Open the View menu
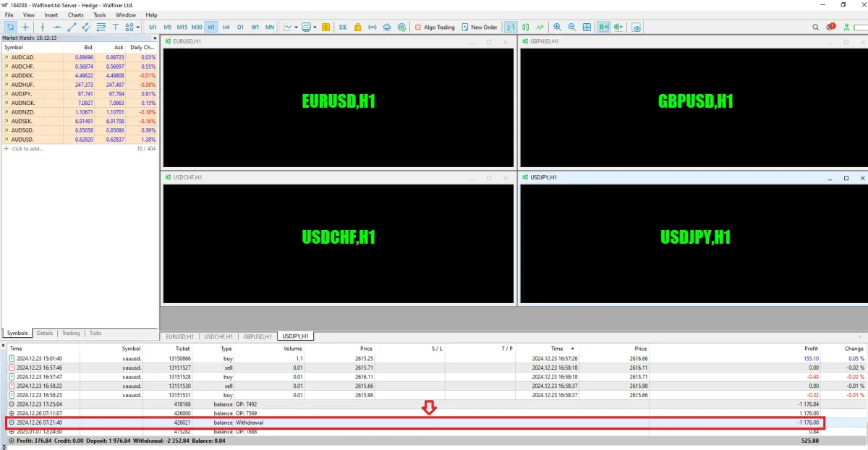 pos(29,14)
